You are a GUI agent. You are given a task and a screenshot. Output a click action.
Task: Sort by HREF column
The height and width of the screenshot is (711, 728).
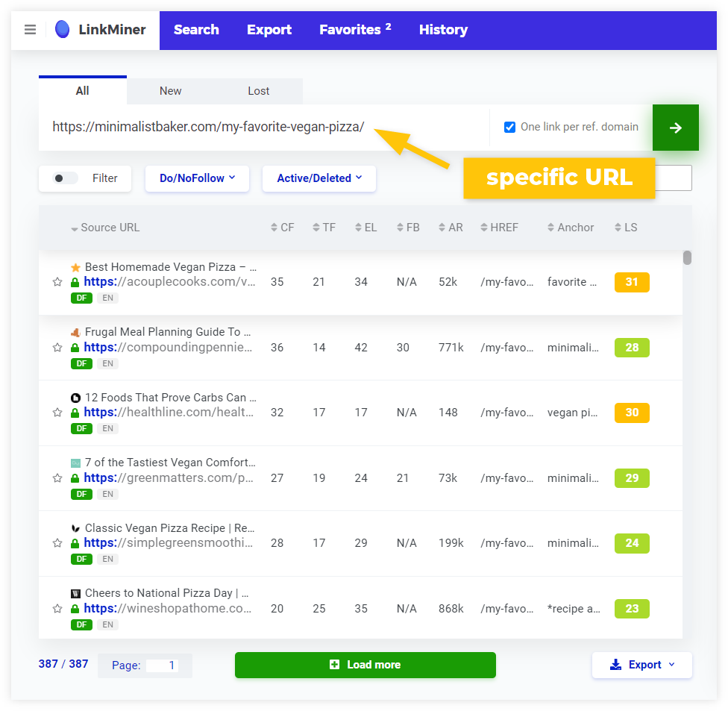tap(499, 228)
